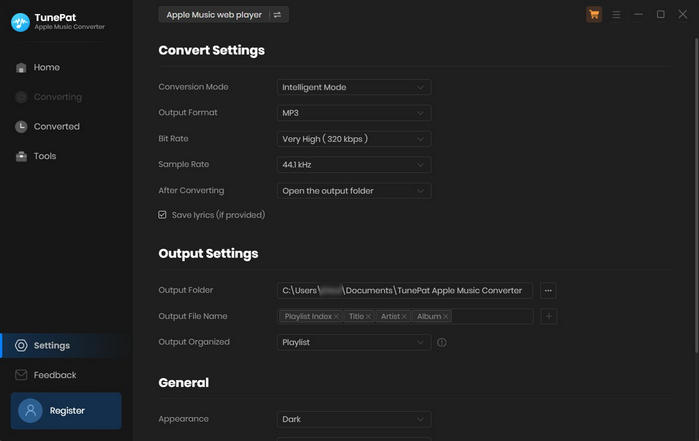Open the shopping cart purchase icon

pos(594,15)
